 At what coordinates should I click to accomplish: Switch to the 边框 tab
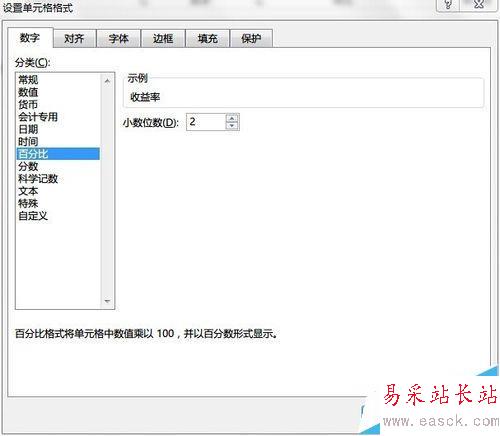coord(163,38)
